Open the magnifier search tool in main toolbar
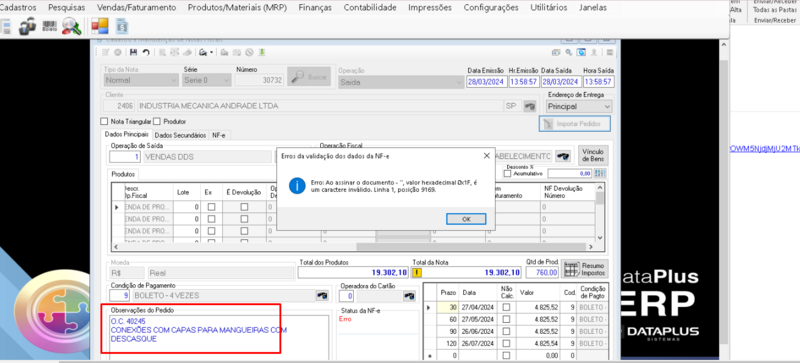This screenshot has height=363, width=800. pyautogui.click(x=72, y=27)
